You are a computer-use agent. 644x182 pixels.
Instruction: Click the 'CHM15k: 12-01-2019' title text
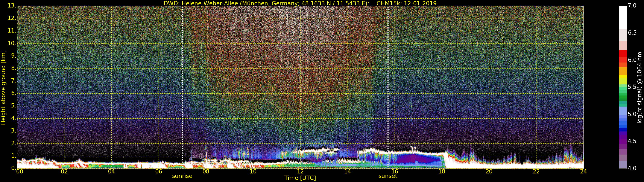[x=407, y=3]
